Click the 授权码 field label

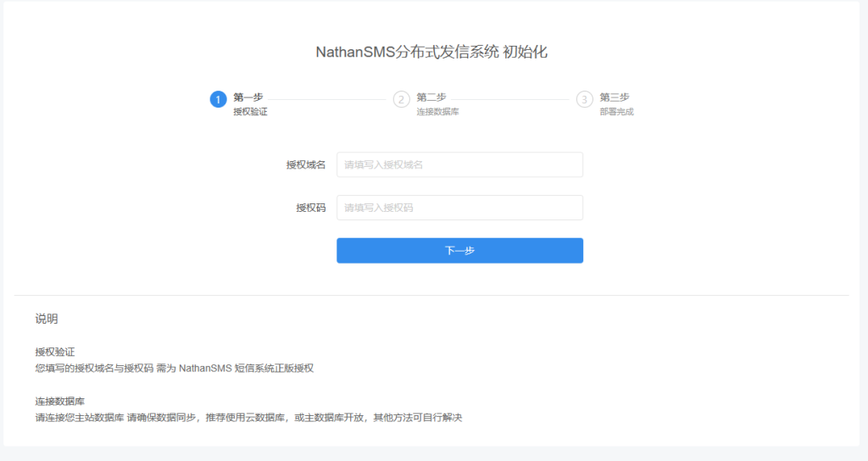(x=310, y=208)
